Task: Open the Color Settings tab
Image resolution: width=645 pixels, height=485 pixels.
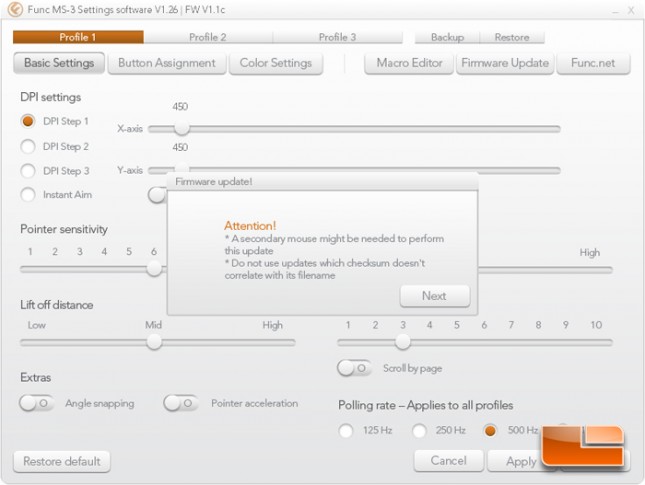Action: coord(276,63)
